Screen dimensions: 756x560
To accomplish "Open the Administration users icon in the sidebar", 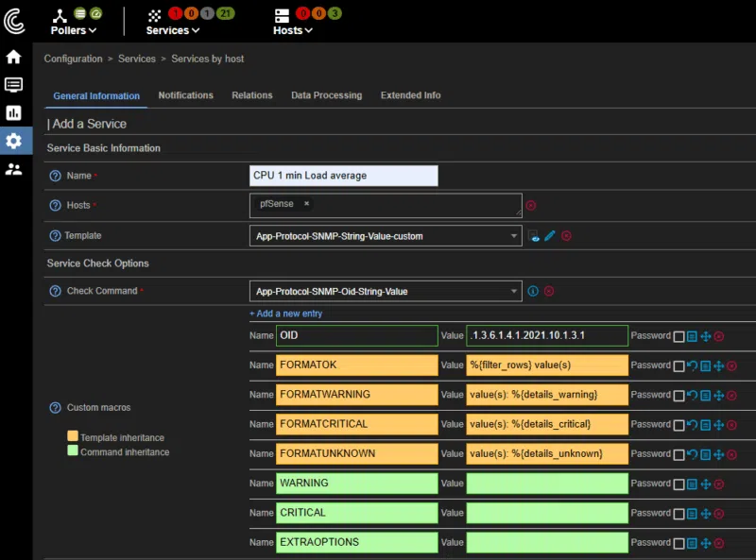I will click(x=13, y=169).
